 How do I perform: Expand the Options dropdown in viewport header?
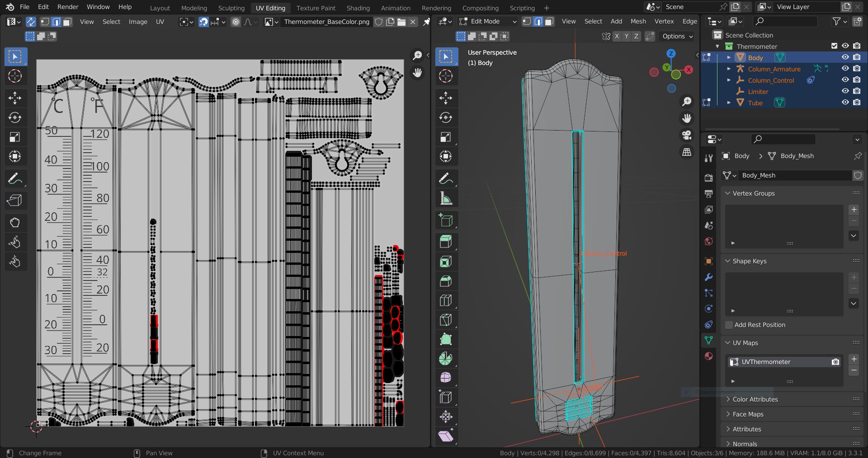coord(677,36)
